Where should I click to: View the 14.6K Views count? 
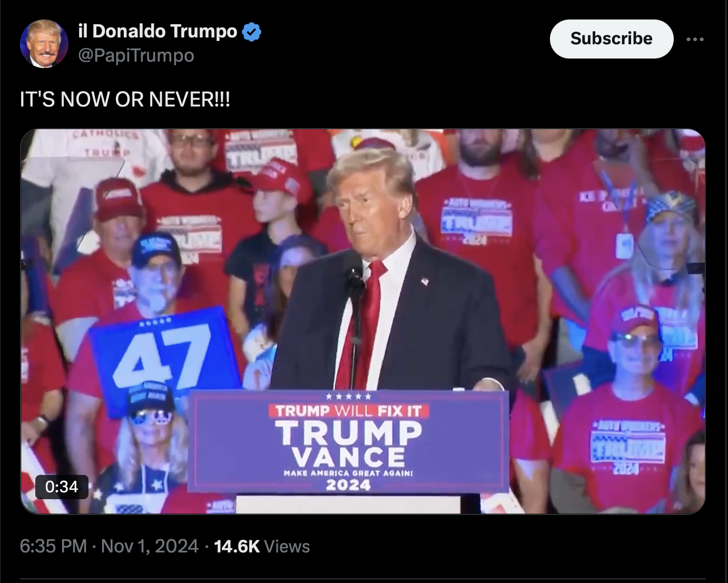click(262, 547)
